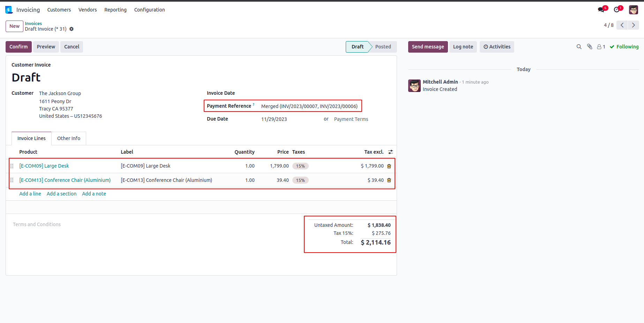Switch to the Other Info tab
The image size is (644, 323).
pyautogui.click(x=69, y=138)
